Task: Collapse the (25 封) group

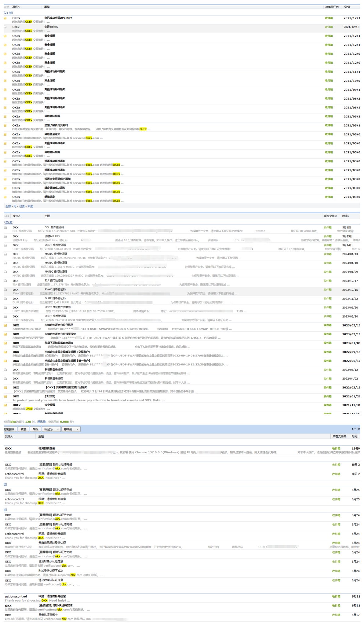Action: point(9,222)
